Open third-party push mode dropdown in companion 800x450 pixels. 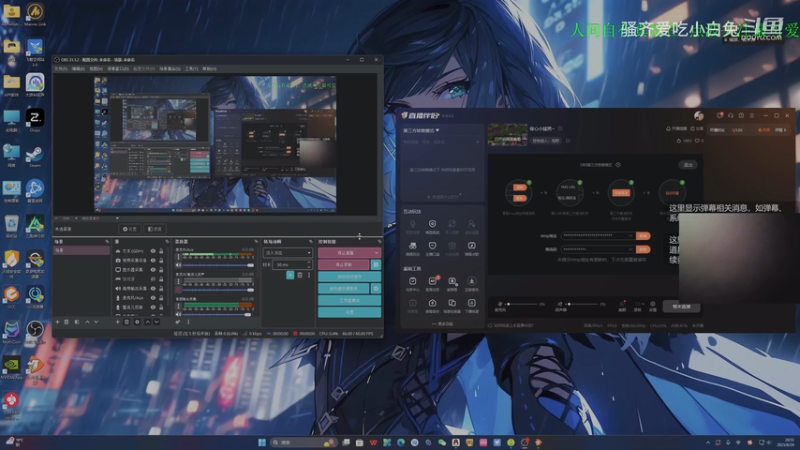pos(421,131)
